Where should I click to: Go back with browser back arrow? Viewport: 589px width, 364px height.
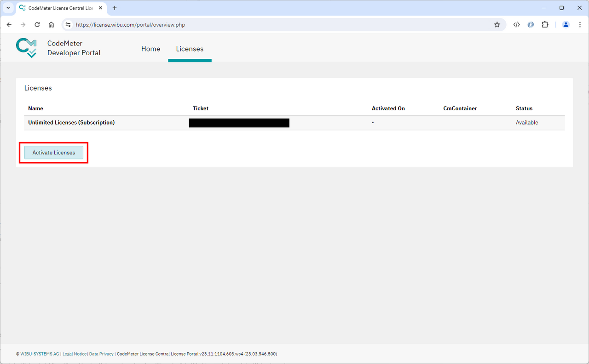(x=9, y=25)
